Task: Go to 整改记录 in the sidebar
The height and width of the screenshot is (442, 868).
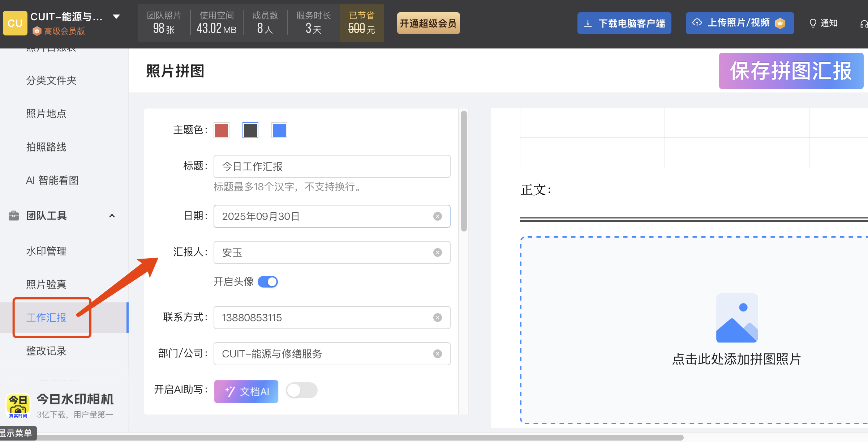Action: point(46,351)
